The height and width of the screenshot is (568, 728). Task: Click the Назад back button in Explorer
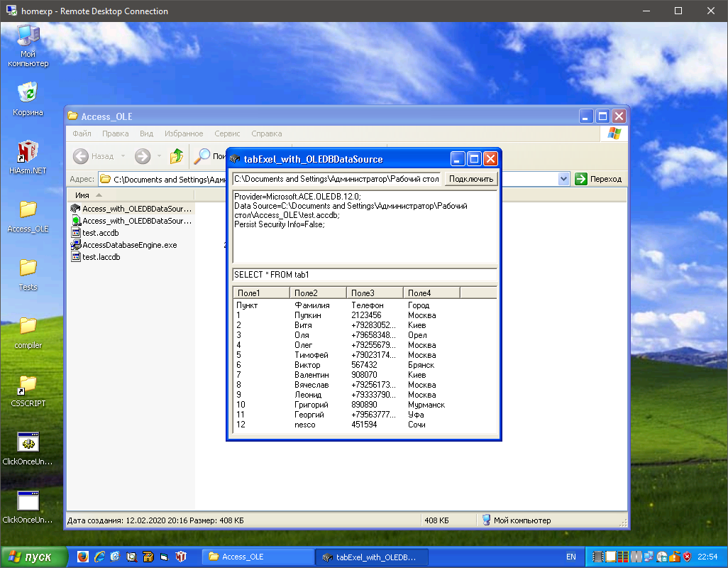click(94, 156)
